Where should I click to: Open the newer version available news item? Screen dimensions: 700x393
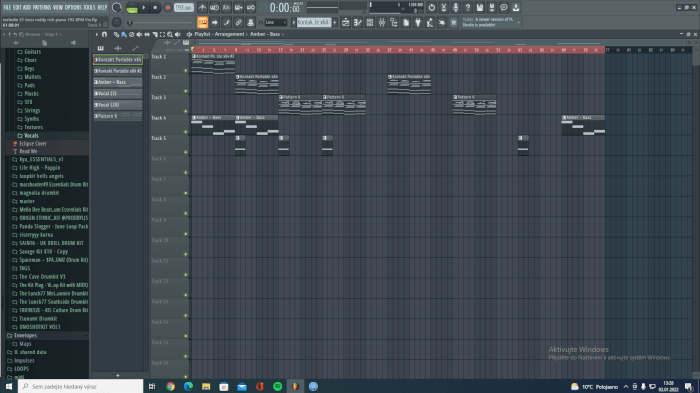pos(491,22)
